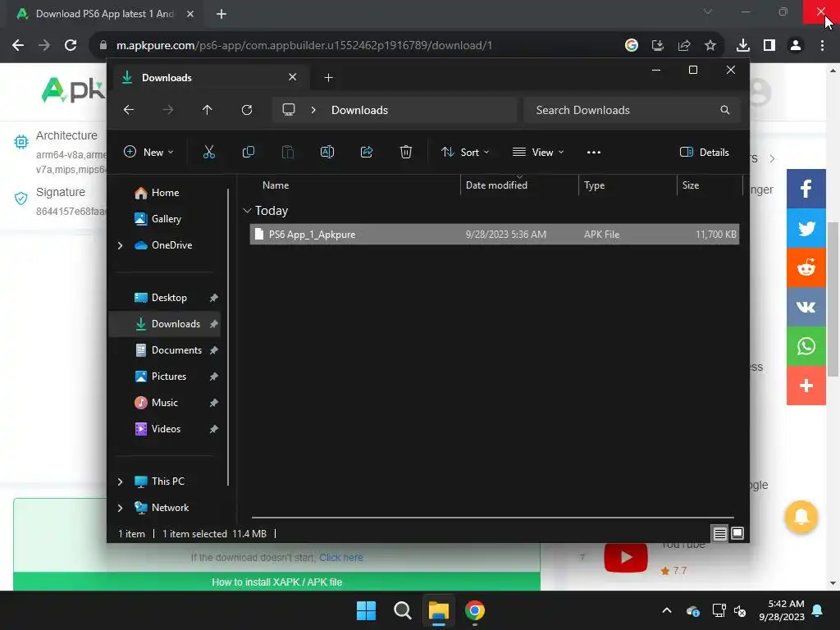Go back in File Explorer navigation

pos(129,110)
